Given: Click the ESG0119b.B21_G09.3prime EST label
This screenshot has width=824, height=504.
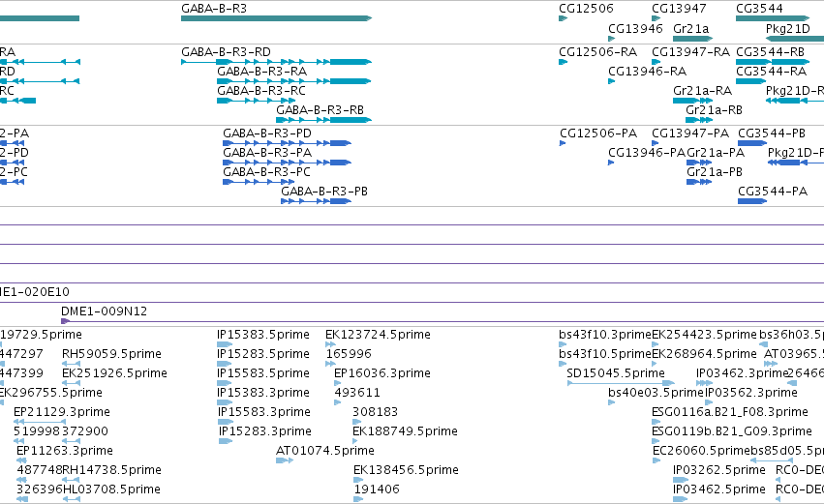Looking at the screenshot, I should [732, 431].
